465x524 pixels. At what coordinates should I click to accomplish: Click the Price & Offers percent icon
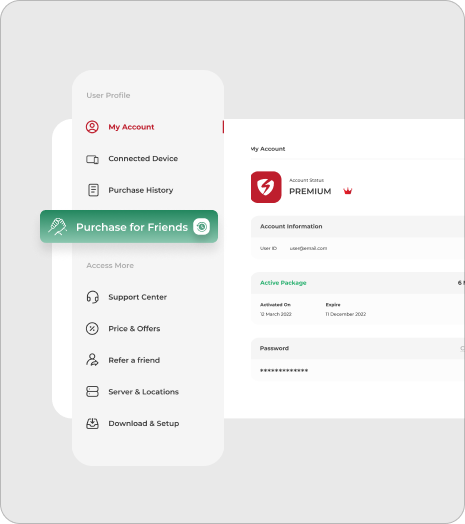tap(92, 329)
